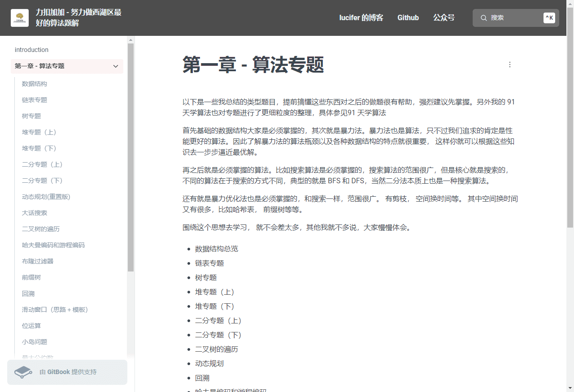Click the ^K shortcut badge in search bar
This screenshot has height=392, width=574.
549,17
